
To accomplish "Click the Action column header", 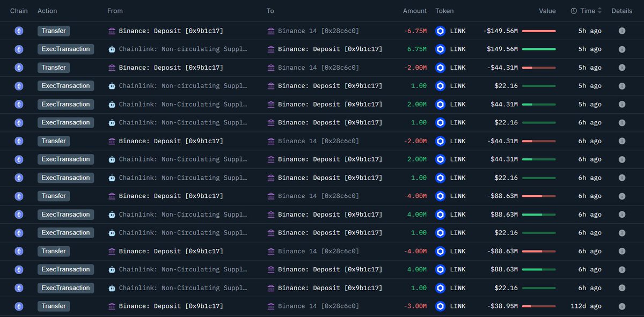I will click(47, 11).
